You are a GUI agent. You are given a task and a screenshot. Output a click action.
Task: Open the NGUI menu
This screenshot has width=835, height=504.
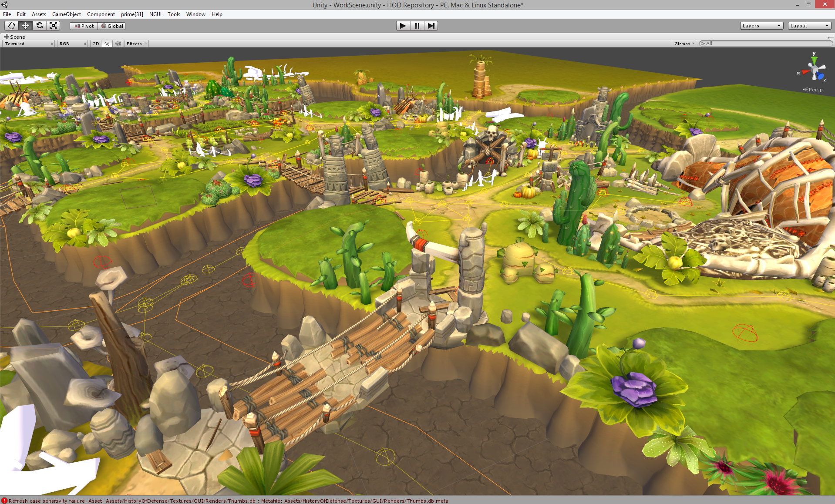pyautogui.click(x=155, y=14)
